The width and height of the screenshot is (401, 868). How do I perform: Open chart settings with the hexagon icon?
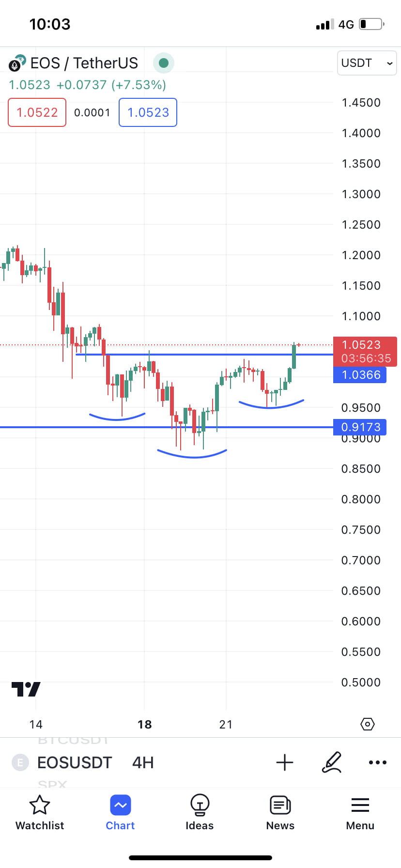(368, 724)
